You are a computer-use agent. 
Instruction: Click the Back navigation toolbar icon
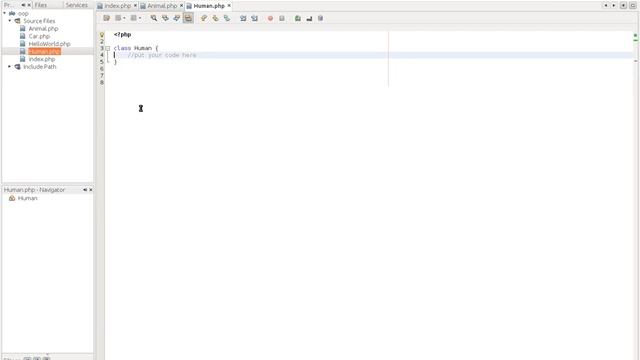click(118, 18)
